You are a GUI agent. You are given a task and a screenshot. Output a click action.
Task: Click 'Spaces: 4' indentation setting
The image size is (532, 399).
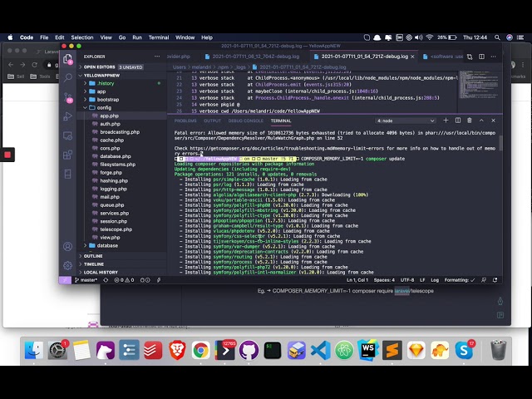pos(384,280)
